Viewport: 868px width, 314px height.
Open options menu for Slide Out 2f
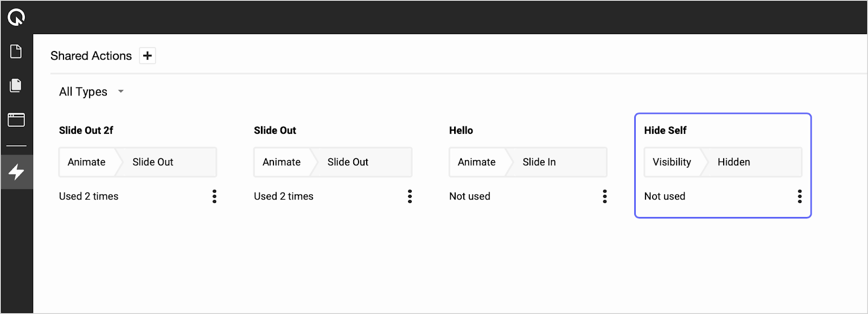[214, 196]
